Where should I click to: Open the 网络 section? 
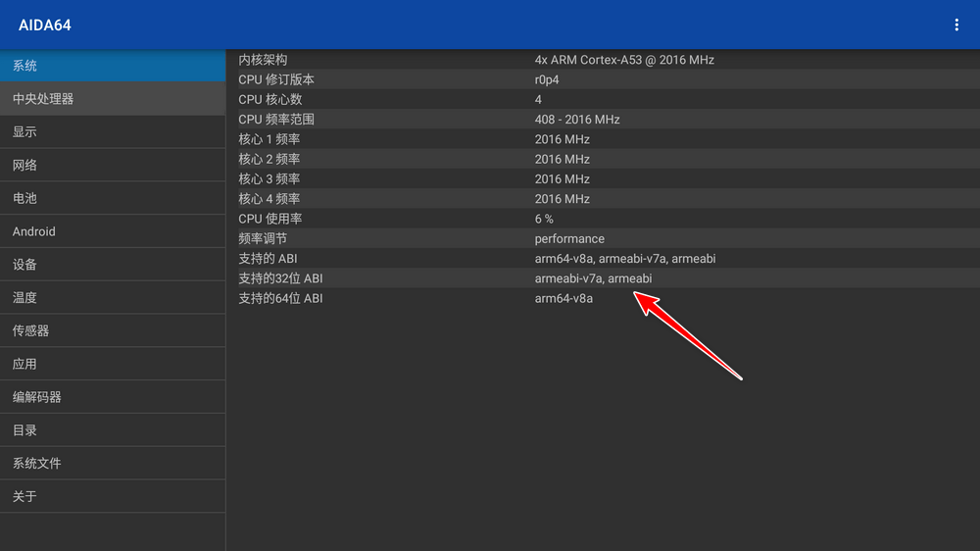(113, 166)
